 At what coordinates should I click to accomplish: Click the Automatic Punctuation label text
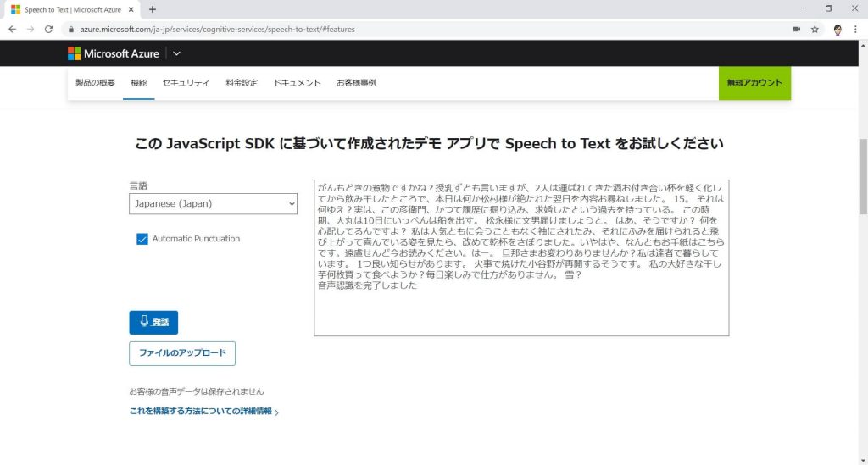tap(196, 239)
